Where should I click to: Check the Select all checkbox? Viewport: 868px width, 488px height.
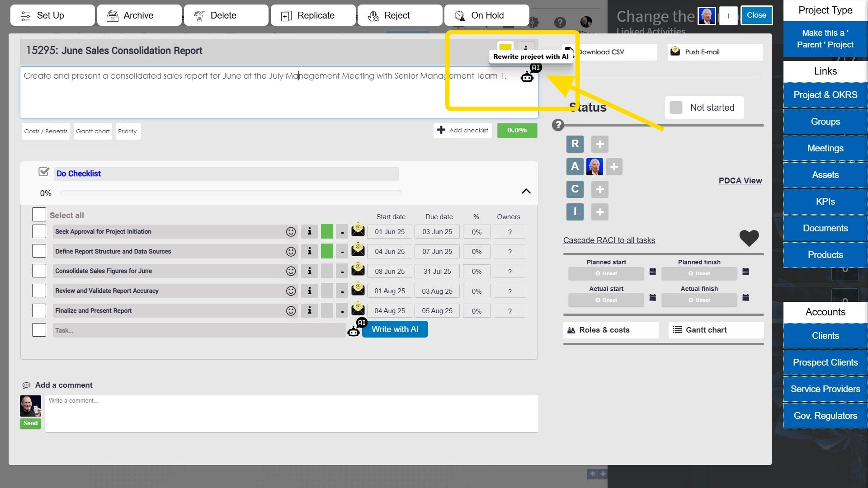coord(39,215)
